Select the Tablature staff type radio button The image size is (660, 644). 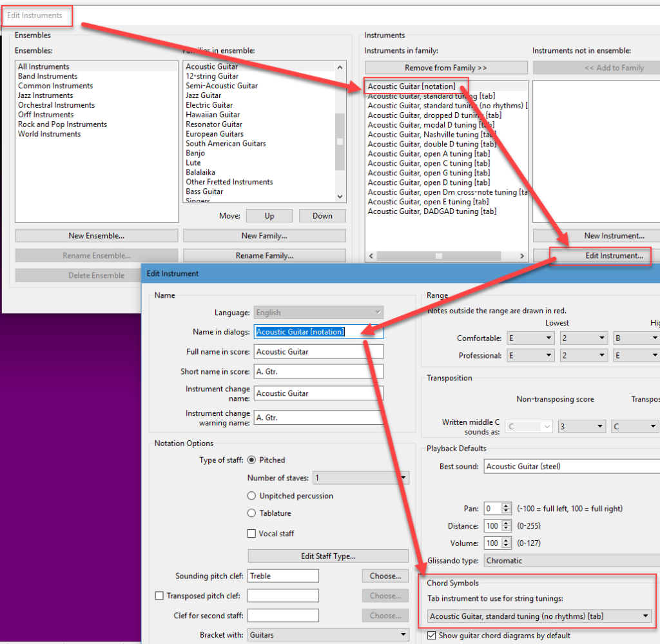[x=252, y=513]
